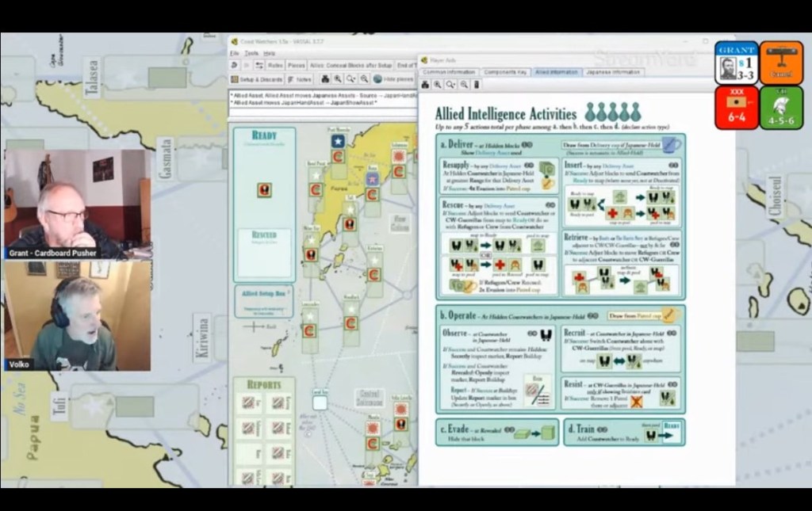Image resolution: width=812 pixels, height=511 pixels.
Task: Click the binoculars icon in main map toolbar
Action: (325, 79)
